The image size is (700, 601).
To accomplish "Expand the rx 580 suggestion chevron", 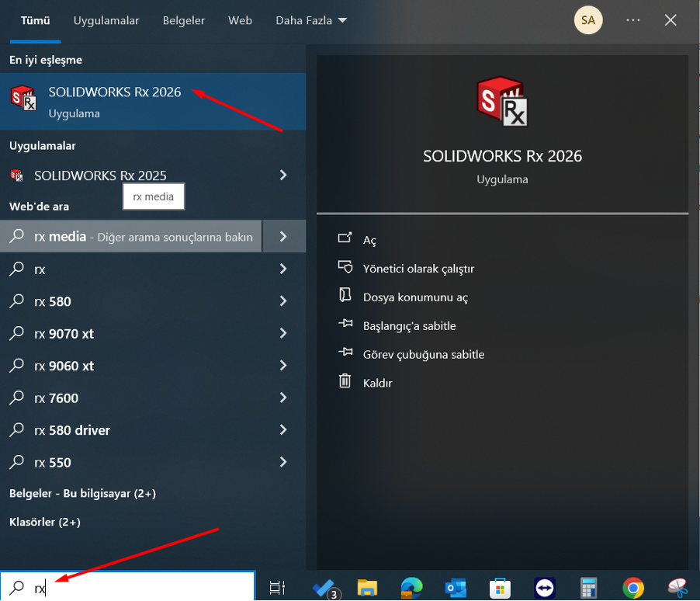I will tap(283, 300).
